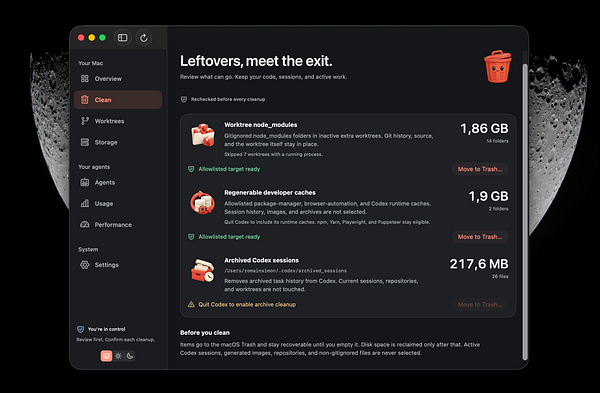This screenshot has width=600, height=393.
Task: Click Skipped 7 worktrees note
Action: click(x=273, y=154)
